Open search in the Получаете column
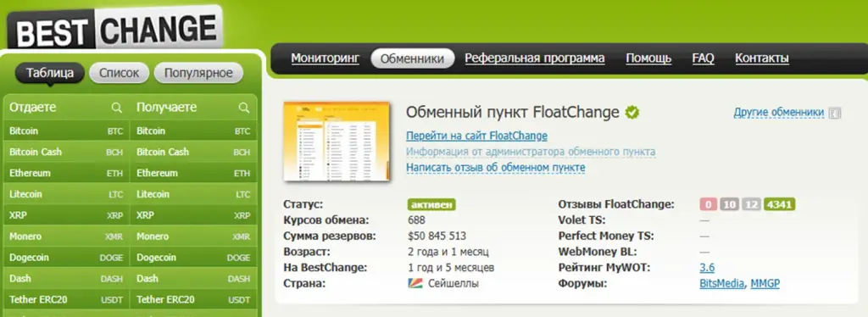868x317 pixels. point(243,108)
